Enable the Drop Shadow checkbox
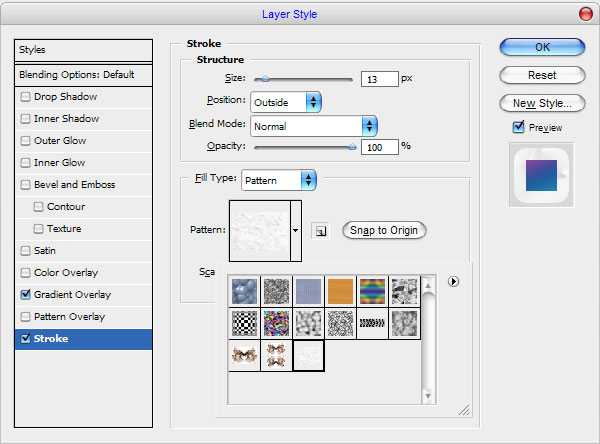600x444 pixels. (25, 96)
